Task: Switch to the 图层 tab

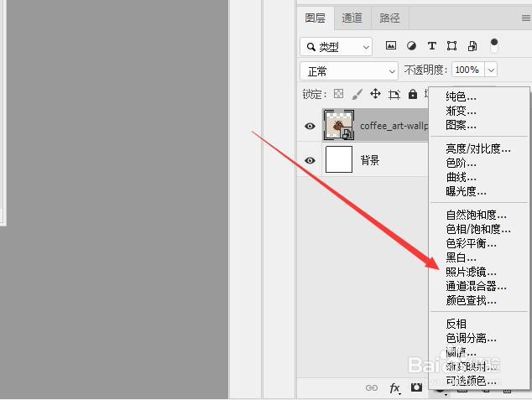Action: (x=316, y=18)
